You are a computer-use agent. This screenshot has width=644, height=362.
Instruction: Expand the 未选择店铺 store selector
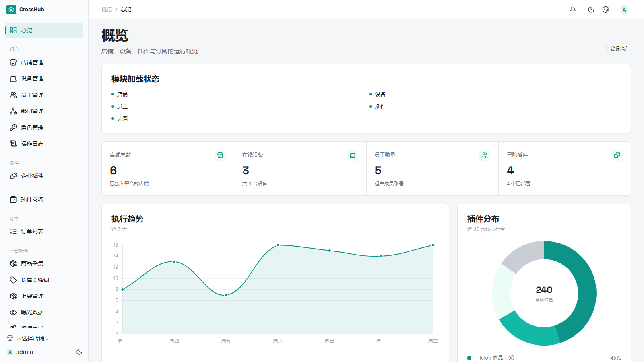point(28,338)
